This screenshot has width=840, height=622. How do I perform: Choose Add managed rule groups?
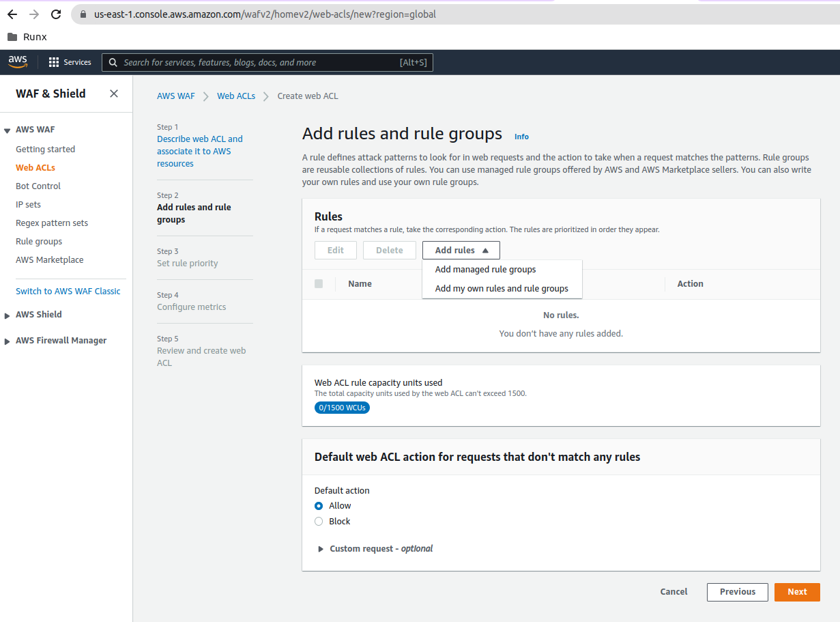(485, 270)
